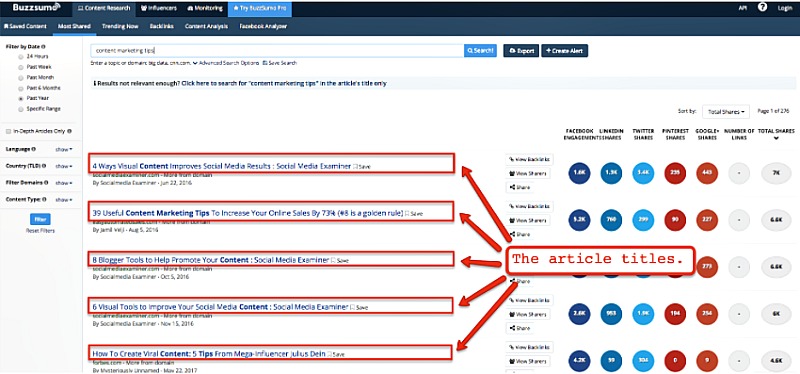The height and width of the screenshot is (374, 800).
Task: Click the info icon beside Language
Action: [x=34, y=149]
